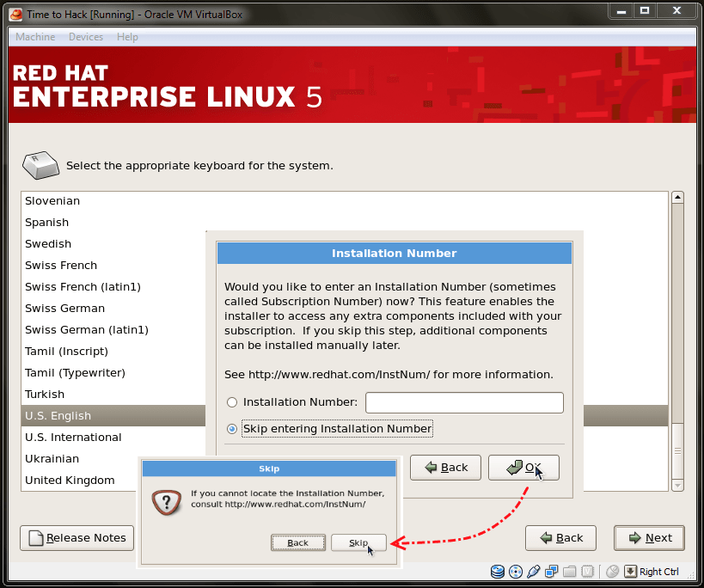Click the installer's Next button
Viewport: 704px width, 588px height.
coord(649,538)
